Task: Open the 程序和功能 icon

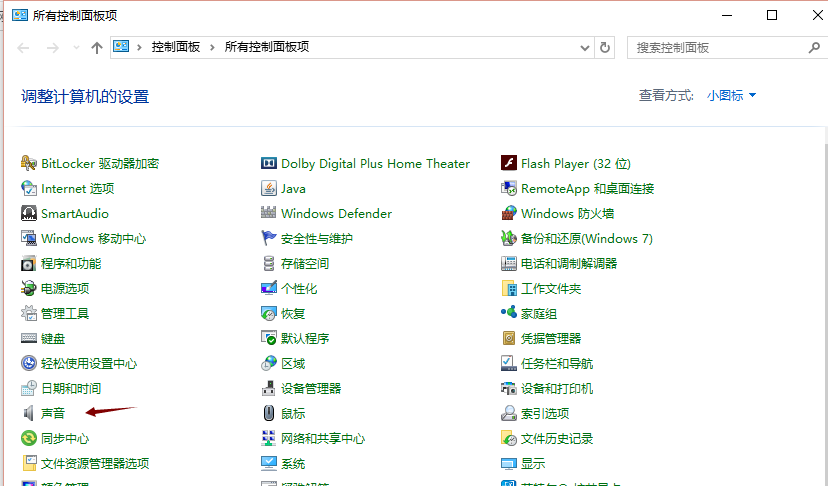Action: click(29, 263)
